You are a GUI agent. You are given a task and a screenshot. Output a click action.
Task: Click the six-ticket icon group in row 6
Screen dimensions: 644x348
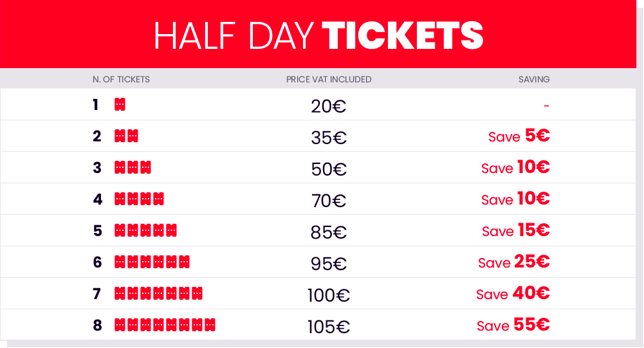(x=152, y=262)
